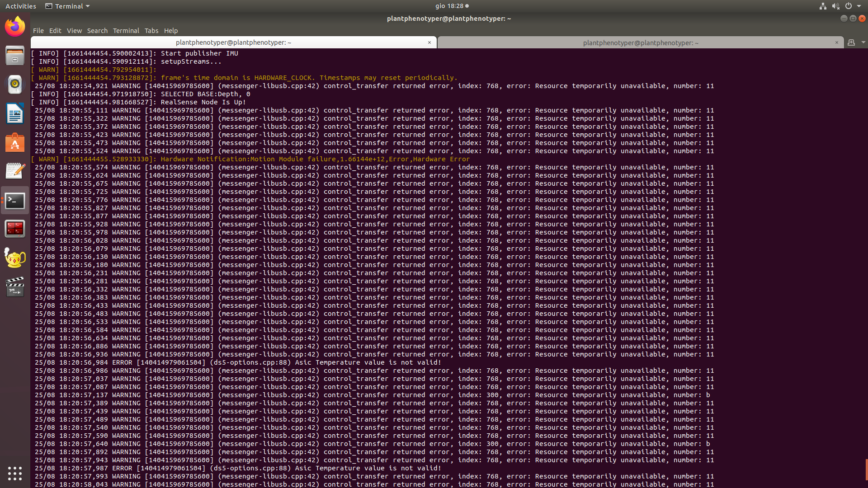Viewport: 868px width, 488px height.
Task: Click the new tab icon beside tabs
Action: 851,42
